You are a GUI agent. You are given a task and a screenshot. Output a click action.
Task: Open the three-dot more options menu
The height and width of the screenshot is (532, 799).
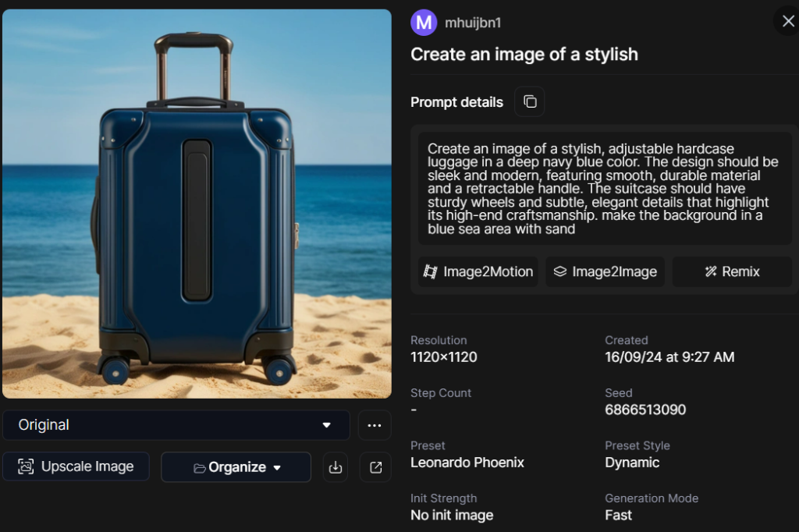tap(375, 425)
